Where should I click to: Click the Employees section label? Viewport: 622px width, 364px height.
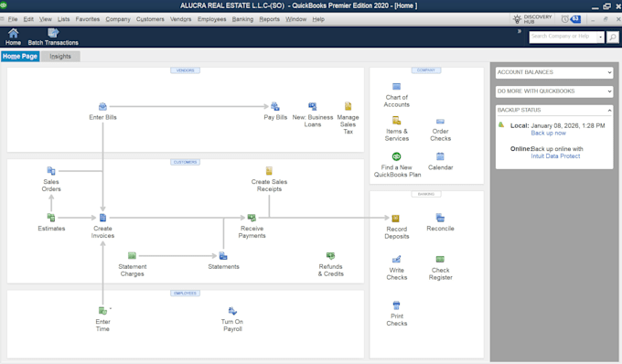[186, 293]
